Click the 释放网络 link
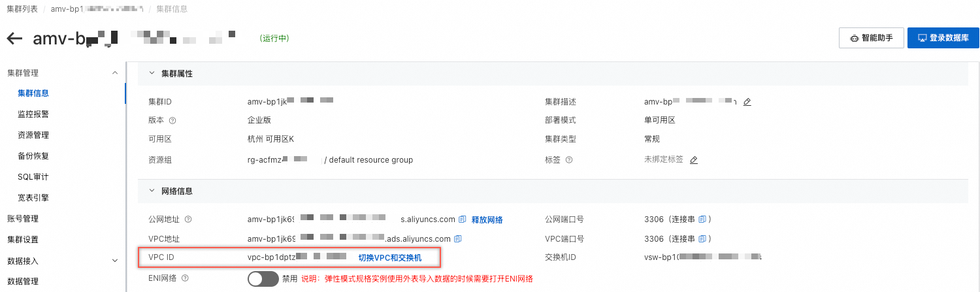This screenshot has height=292, width=980. point(487,219)
